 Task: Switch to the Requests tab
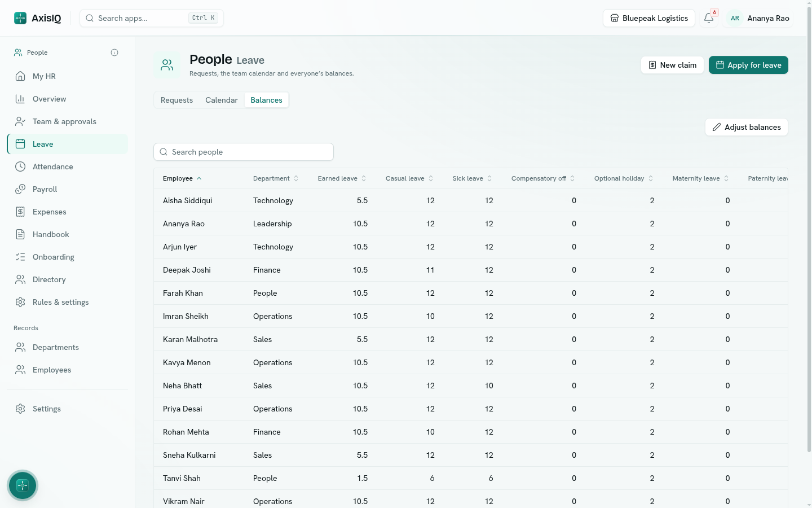click(x=176, y=100)
